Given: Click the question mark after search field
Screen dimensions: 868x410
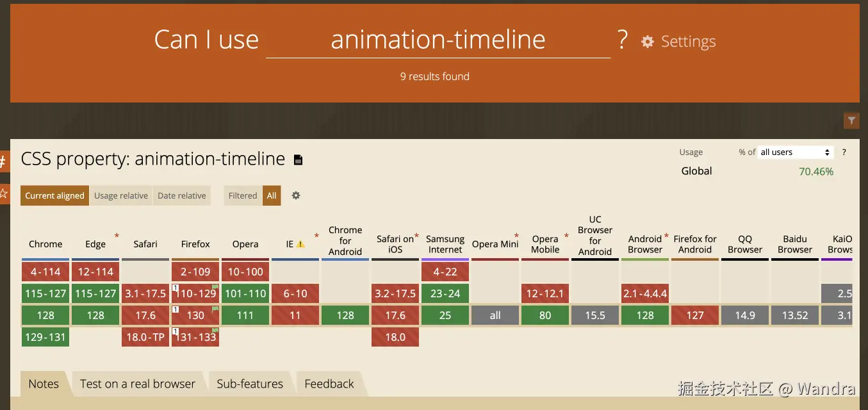Looking at the screenshot, I should tap(622, 40).
